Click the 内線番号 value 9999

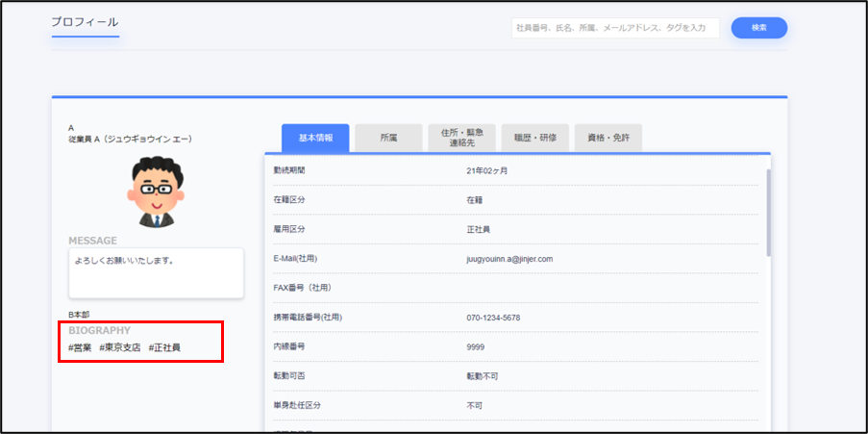coord(477,346)
